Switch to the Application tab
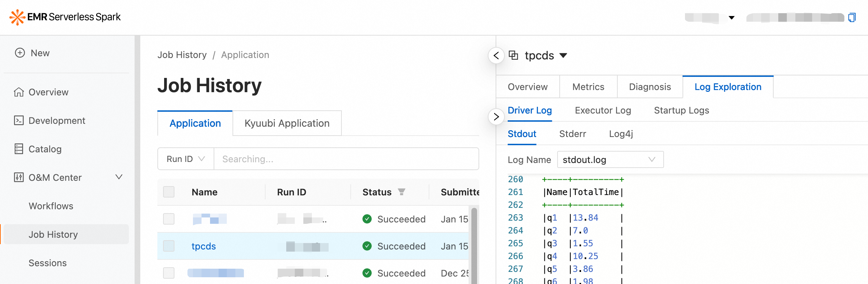This screenshot has height=284, width=868. 195,123
